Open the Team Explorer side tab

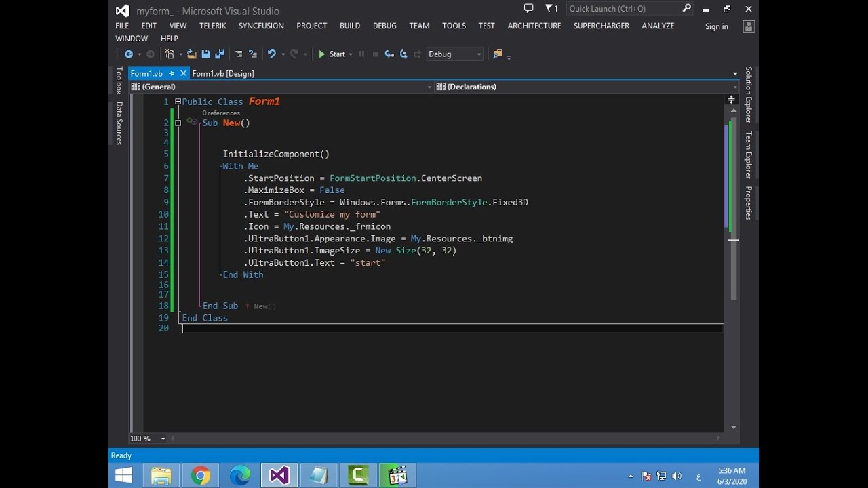[749, 155]
